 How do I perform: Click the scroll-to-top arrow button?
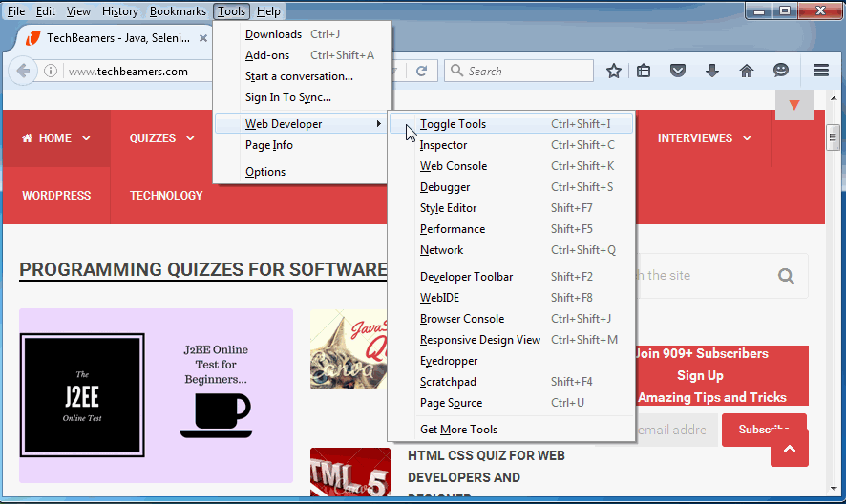(x=789, y=448)
